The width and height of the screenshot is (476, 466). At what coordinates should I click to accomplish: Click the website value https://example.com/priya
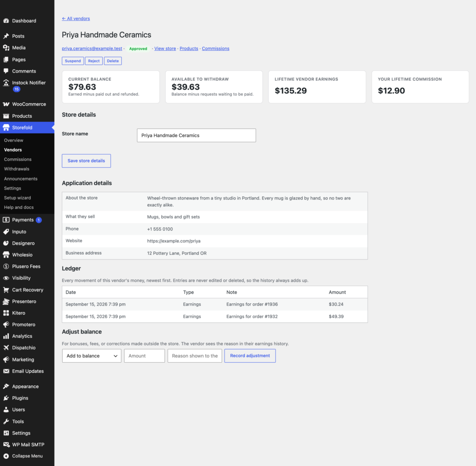click(174, 241)
